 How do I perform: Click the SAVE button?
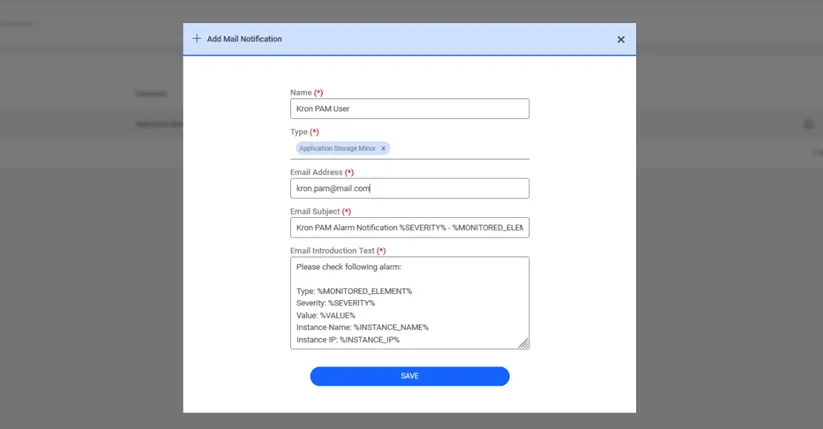(x=409, y=376)
